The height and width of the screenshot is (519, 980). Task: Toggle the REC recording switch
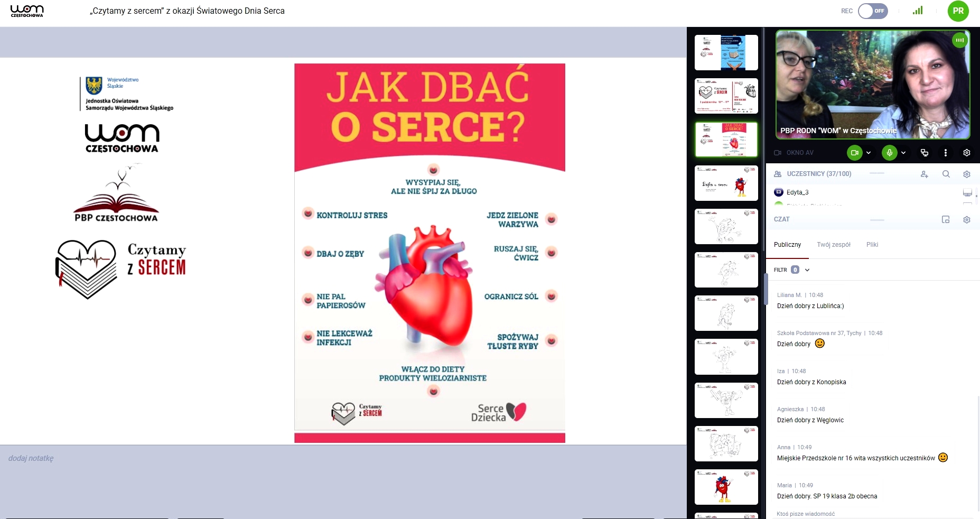click(872, 11)
